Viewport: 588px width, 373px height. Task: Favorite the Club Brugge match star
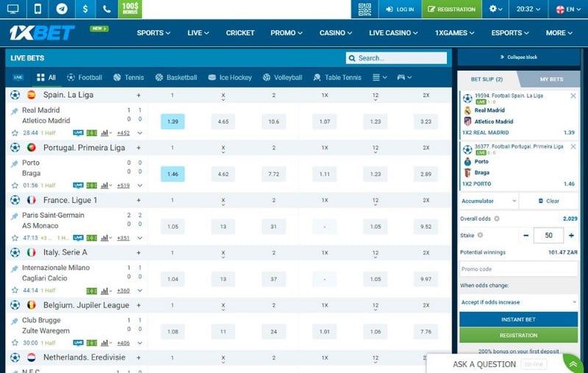pos(15,343)
